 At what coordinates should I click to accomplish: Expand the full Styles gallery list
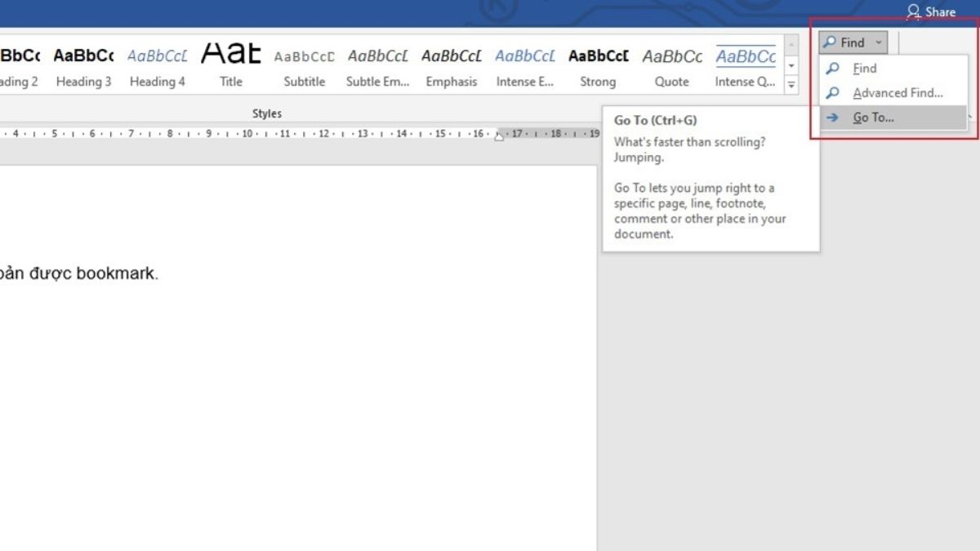click(x=791, y=85)
